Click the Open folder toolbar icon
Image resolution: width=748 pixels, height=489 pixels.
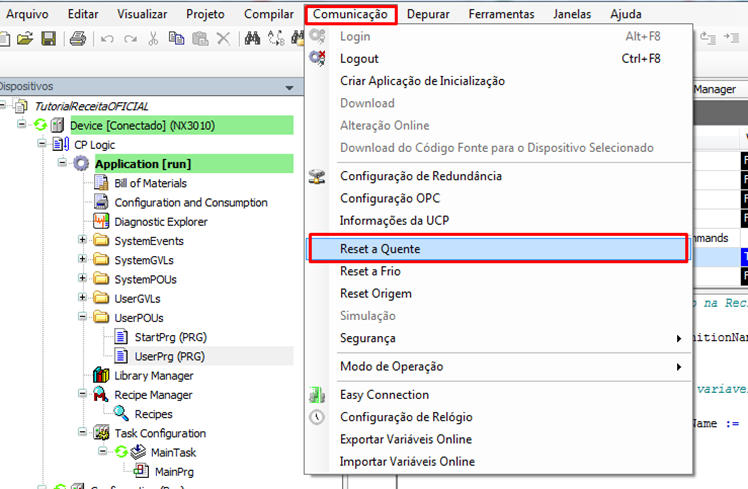25,39
